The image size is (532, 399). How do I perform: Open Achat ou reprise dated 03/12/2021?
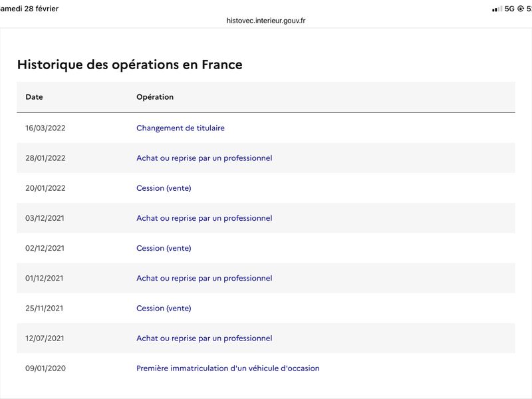click(204, 218)
